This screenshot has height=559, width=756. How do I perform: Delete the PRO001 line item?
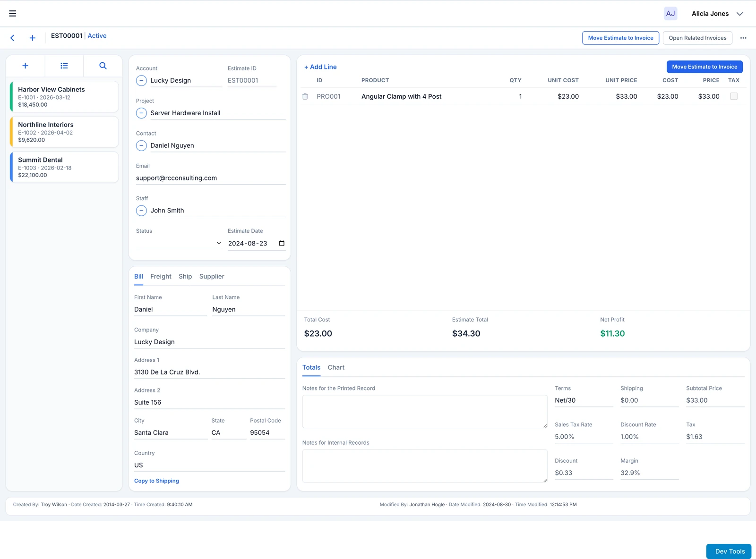[x=305, y=96]
